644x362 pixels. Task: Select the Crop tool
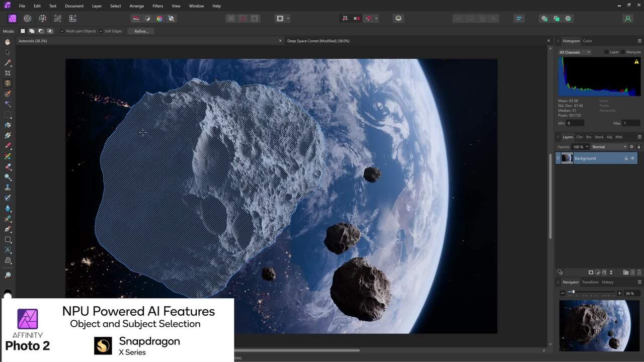pyautogui.click(x=8, y=73)
